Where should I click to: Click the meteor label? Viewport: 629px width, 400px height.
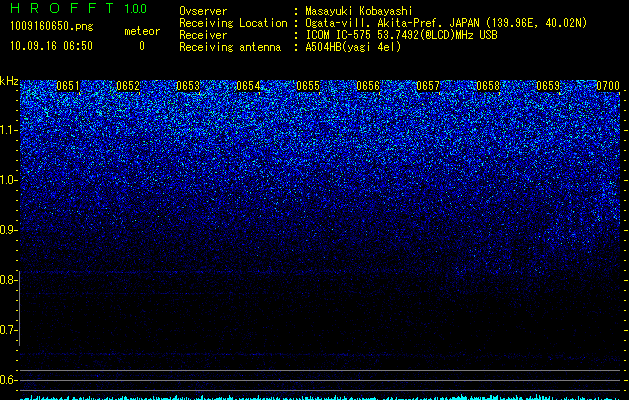pyautogui.click(x=142, y=31)
